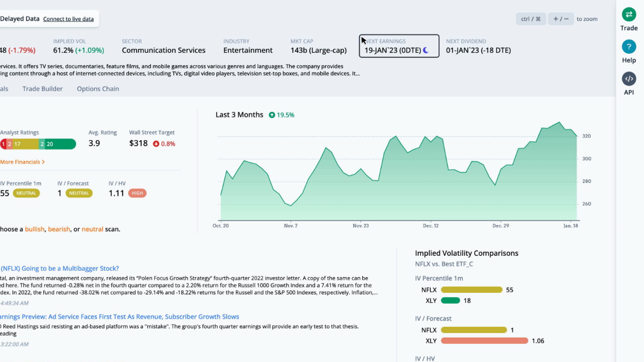Click the Trade swap-arrows icon
The image size is (644, 362).
tap(628, 15)
